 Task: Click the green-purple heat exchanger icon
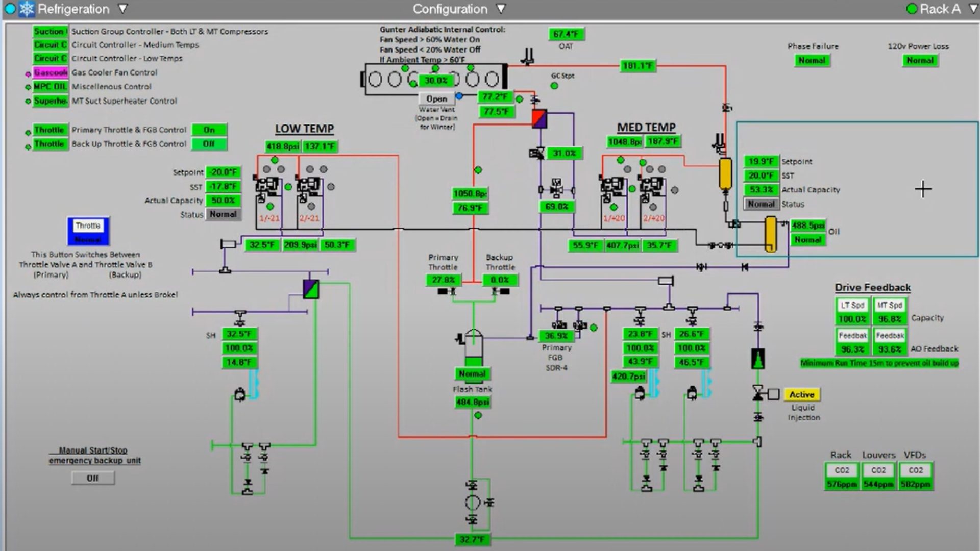point(311,289)
